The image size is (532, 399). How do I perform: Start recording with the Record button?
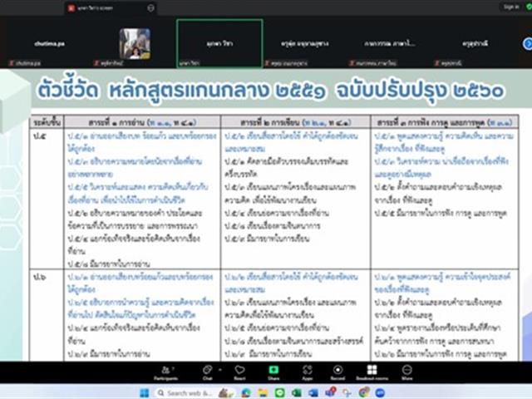point(337,372)
